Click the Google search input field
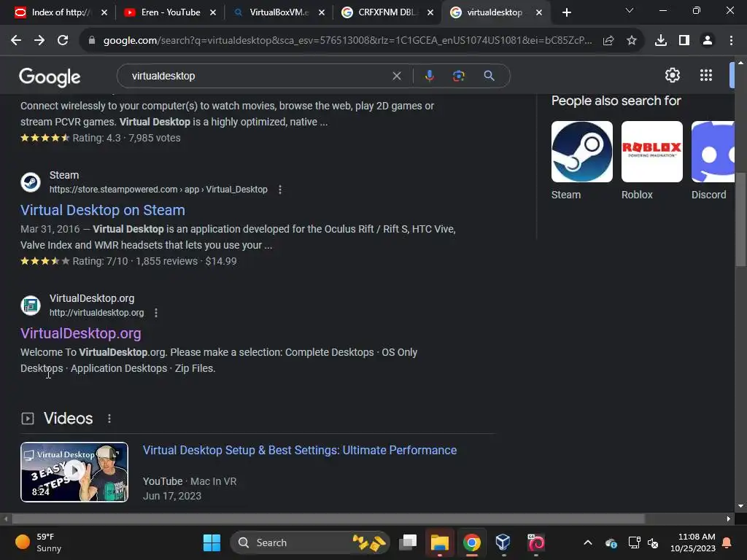Screen dimensions: 747x560 (x=260, y=76)
